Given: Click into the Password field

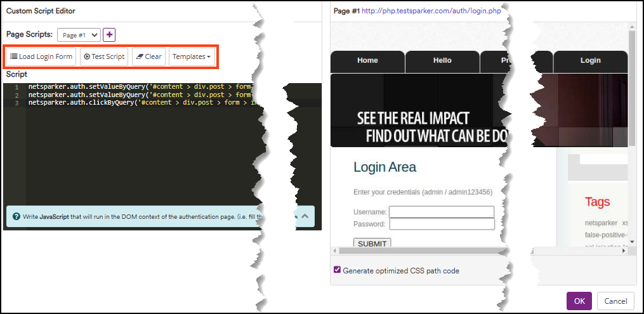Looking at the screenshot, I should coord(442,224).
